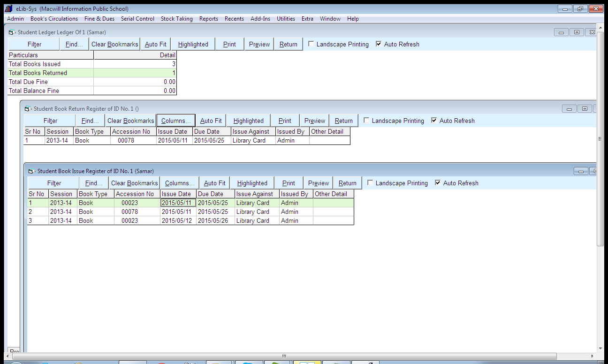This screenshot has width=608, height=364.
Task: Click the Book Issue Register window icon
Action: (31, 171)
